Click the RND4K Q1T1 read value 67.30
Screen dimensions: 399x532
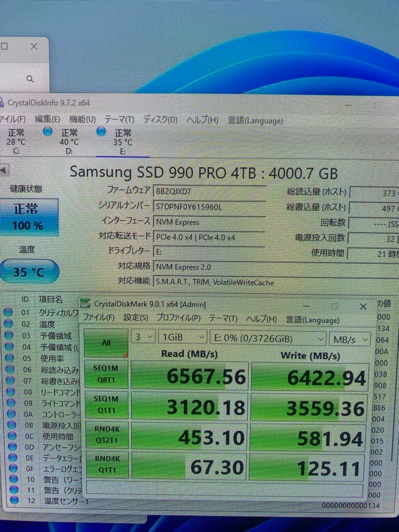189,466
